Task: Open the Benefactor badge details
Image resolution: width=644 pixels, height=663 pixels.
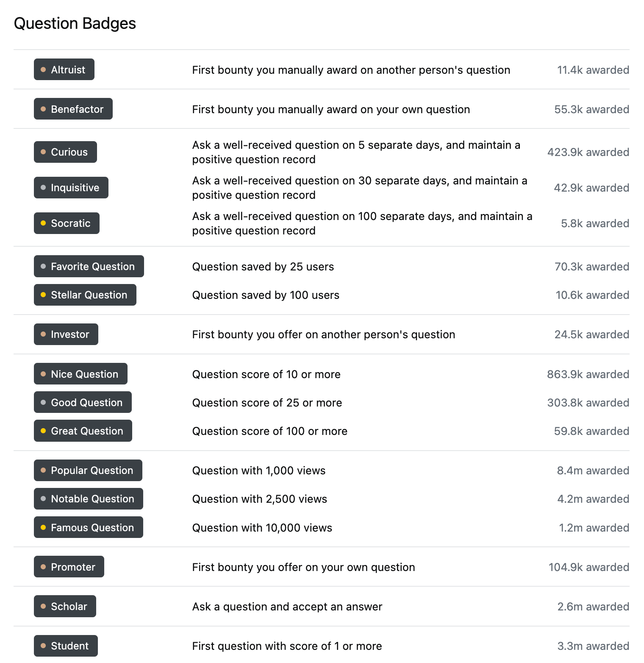Action: [x=73, y=109]
